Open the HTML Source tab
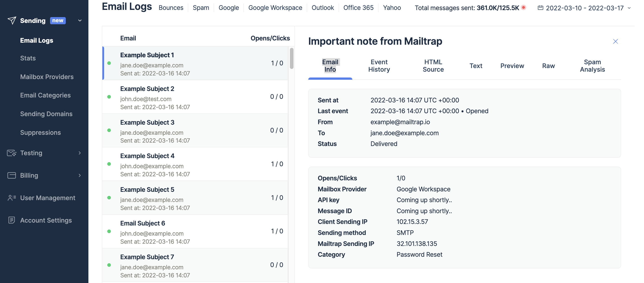The image size is (644, 283). [x=433, y=66]
